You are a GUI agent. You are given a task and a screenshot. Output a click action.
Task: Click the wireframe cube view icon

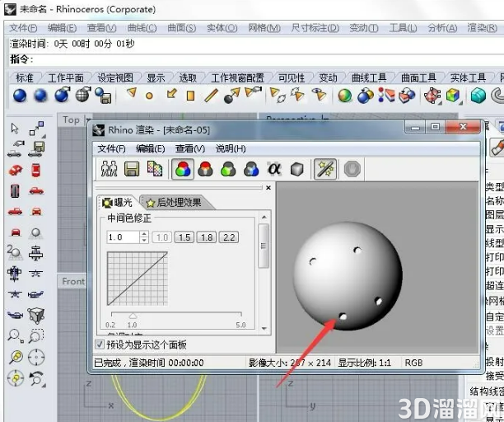pyautogui.click(x=36, y=315)
